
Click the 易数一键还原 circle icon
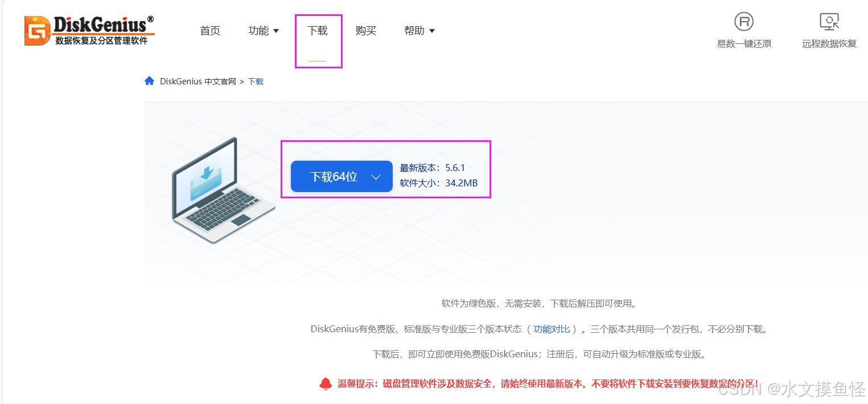(x=744, y=22)
